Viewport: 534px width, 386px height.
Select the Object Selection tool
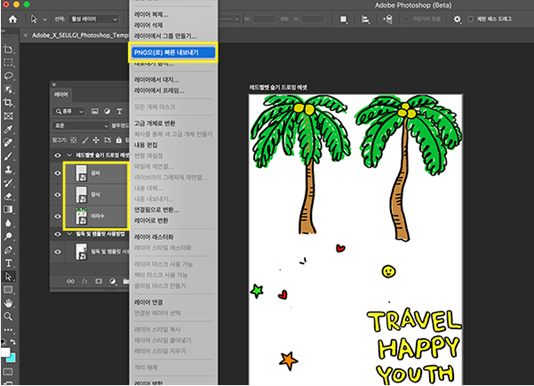click(9, 89)
